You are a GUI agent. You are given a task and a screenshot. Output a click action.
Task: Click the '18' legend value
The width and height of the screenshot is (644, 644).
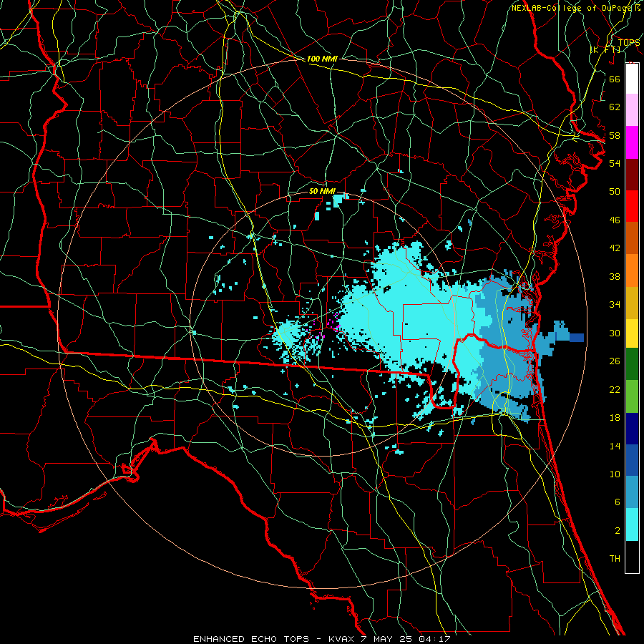click(x=615, y=418)
